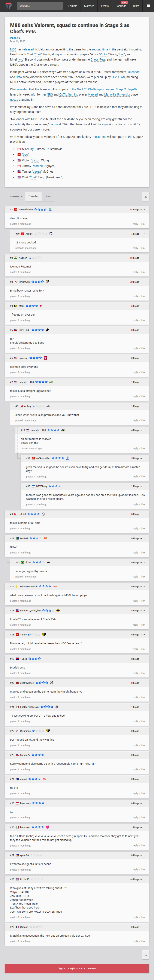
Task: Focus the Search input field
Action: (x=40, y=6)
